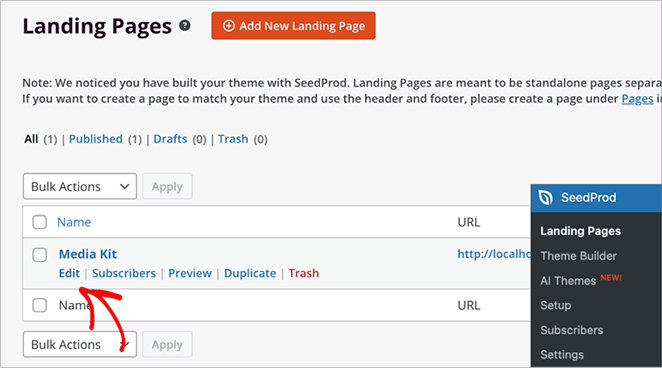Click the footer URL column label
The image size is (662, 368).
coord(469,305)
